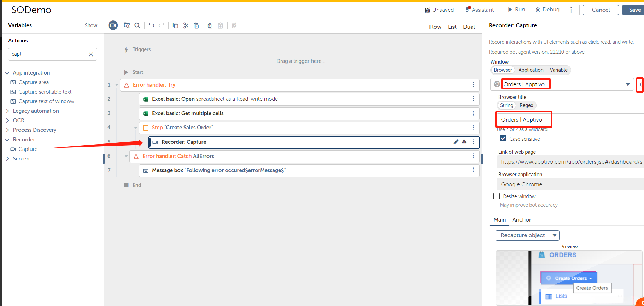Cut the selected action

[x=186, y=25]
